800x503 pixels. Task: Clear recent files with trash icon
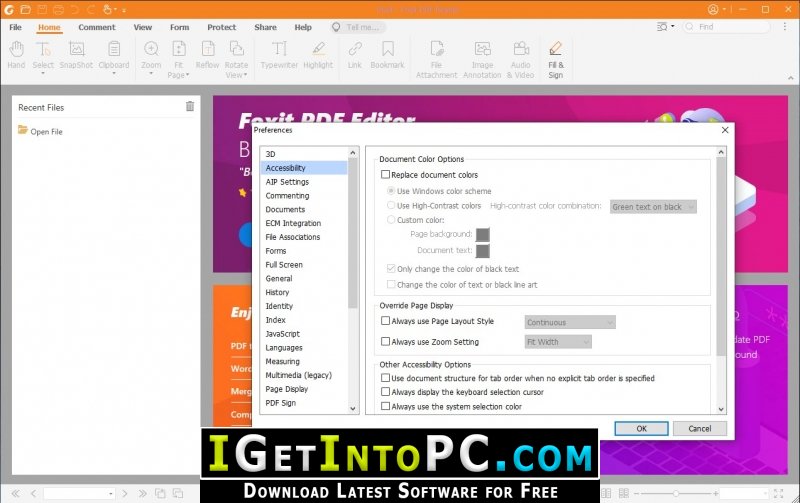click(x=190, y=106)
